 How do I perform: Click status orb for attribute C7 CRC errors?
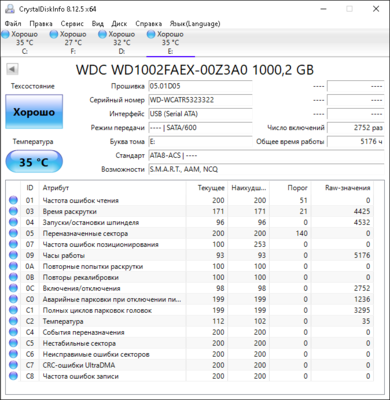(x=13, y=365)
